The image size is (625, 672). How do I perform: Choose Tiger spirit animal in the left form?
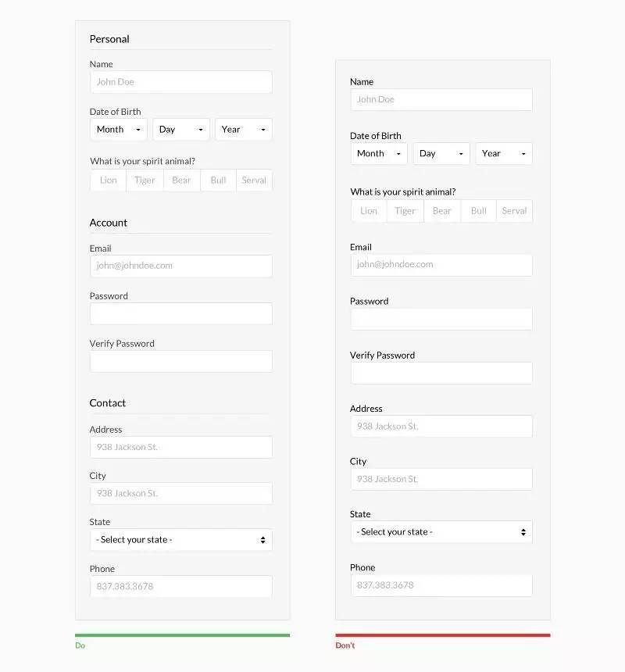[x=145, y=181]
